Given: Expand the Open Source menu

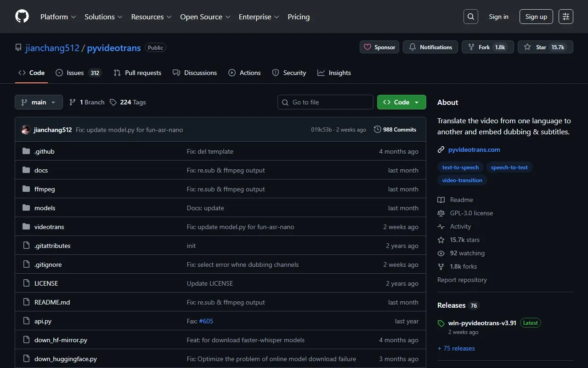Looking at the screenshot, I should coord(205,17).
